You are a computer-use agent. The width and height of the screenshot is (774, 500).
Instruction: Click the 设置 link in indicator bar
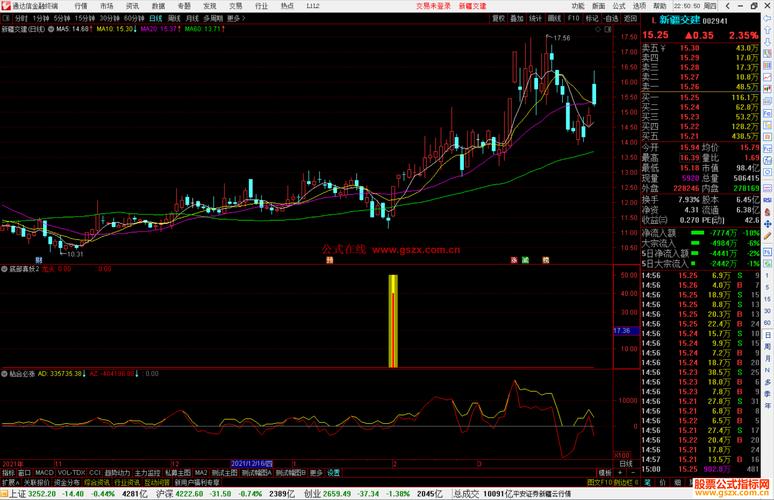pyautogui.click(x=334, y=473)
